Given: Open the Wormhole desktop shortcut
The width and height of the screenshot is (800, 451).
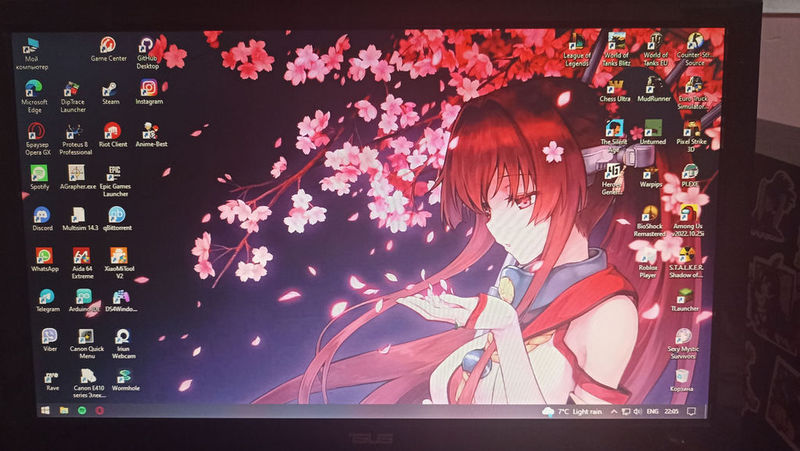Looking at the screenshot, I should [126, 380].
